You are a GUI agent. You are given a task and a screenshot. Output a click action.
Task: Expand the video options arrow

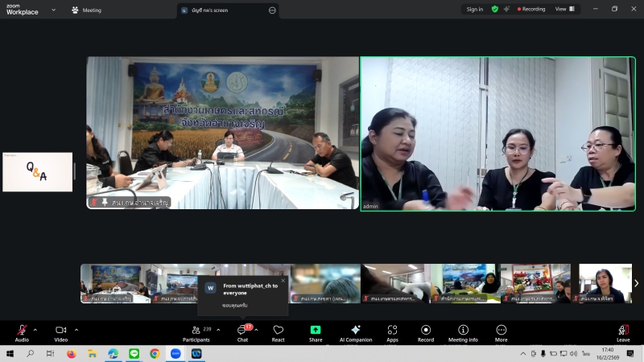[x=76, y=329]
